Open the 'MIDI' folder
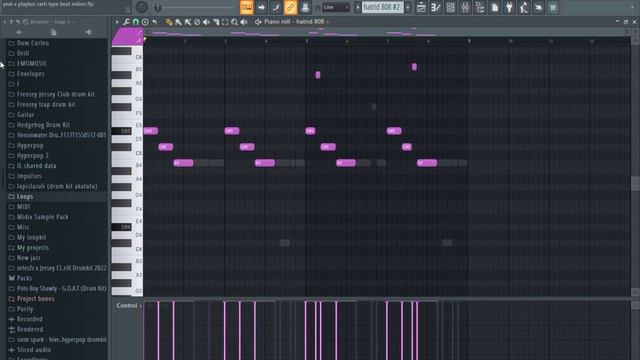Screen dimensions: 640x360 [x=23, y=207]
